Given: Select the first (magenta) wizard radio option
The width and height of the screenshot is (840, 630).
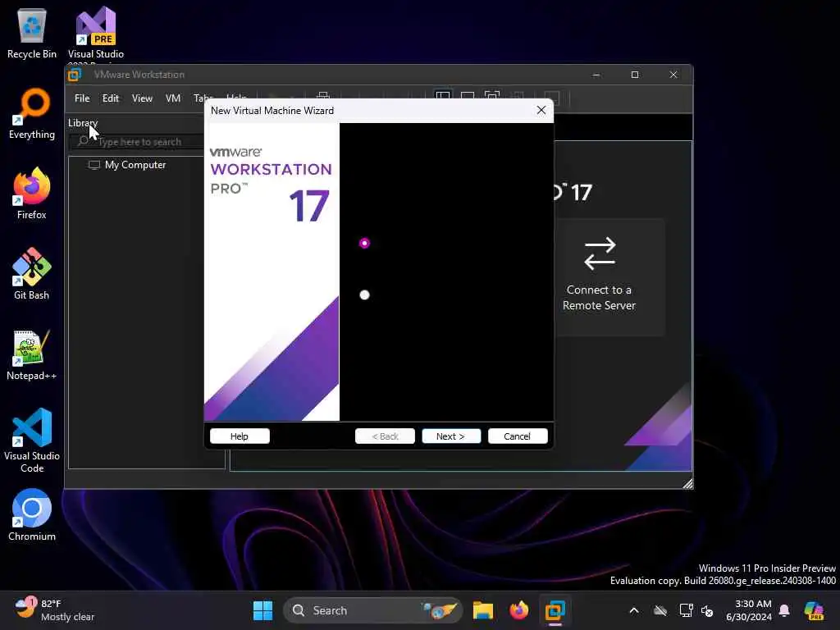Looking at the screenshot, I should (364, 243).
